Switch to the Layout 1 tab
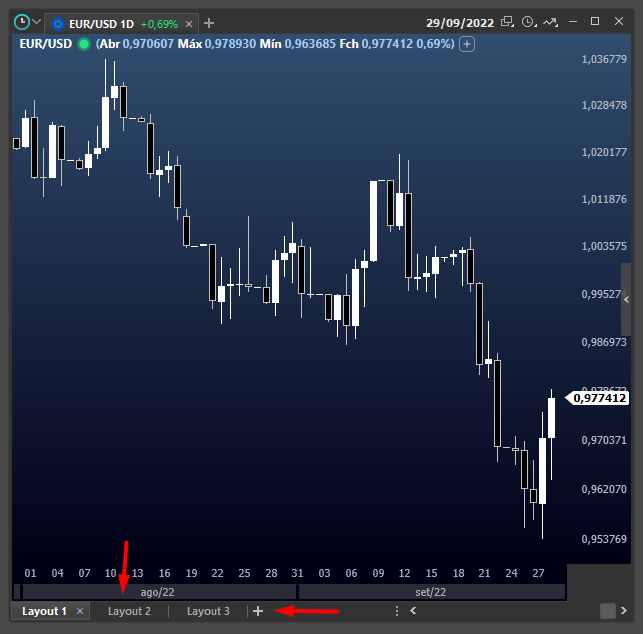This screenshot has height=634, width=643. [x=44, y=611]
